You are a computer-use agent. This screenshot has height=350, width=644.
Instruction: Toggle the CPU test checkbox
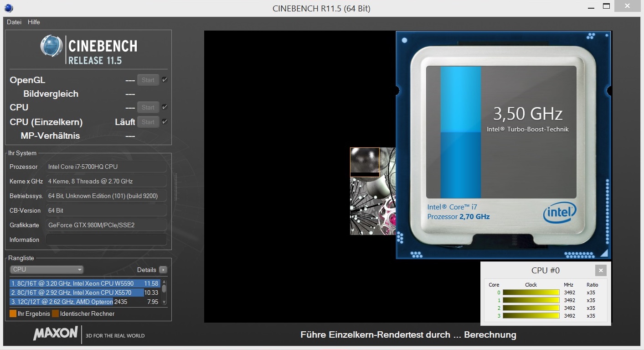point(165,107)
